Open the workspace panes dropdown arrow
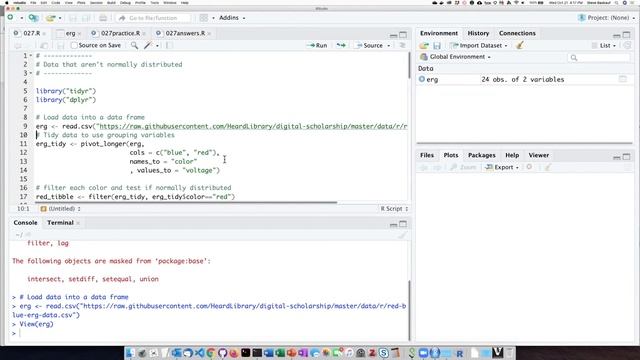 click(213, 18)
